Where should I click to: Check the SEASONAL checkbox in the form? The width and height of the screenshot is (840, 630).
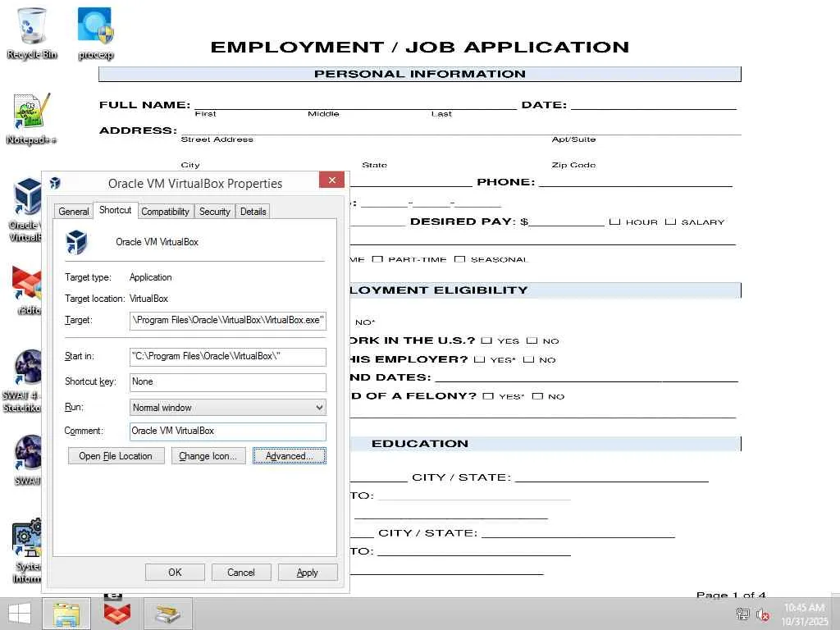point(459,259)
